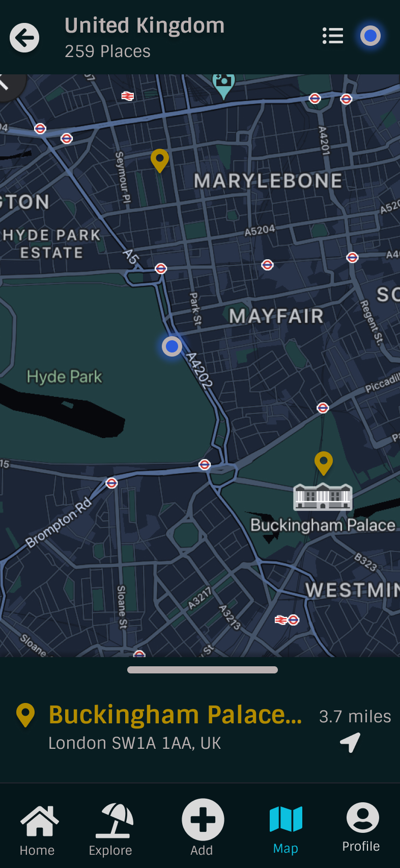400x868 pixels.
Task: Switch to the Explore tab
Action: 111,830
